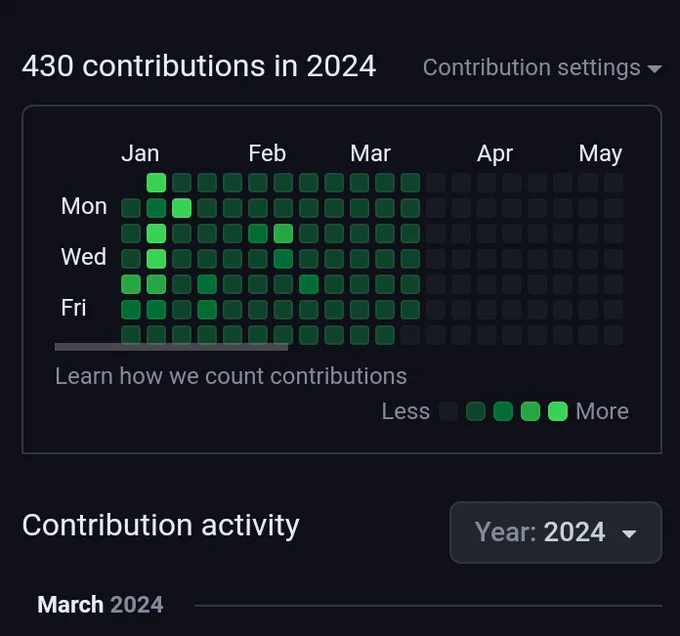This screenshot has width=680, height=636.
Task: Click the horizontal scrollbar below the contribution graph
Action: click(x=171, y=347)
